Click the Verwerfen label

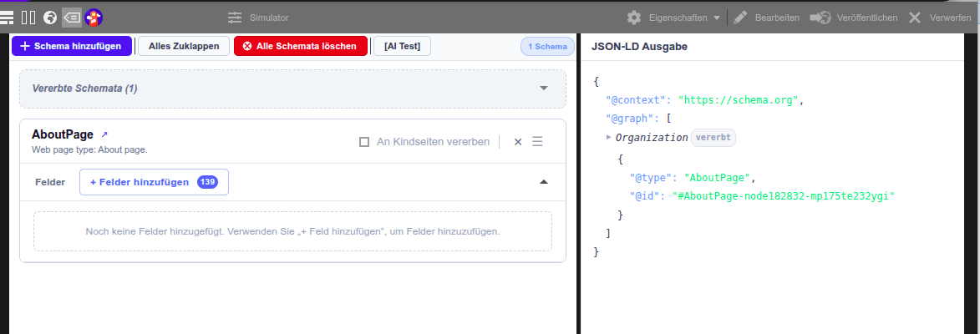(x=950, y=18)
